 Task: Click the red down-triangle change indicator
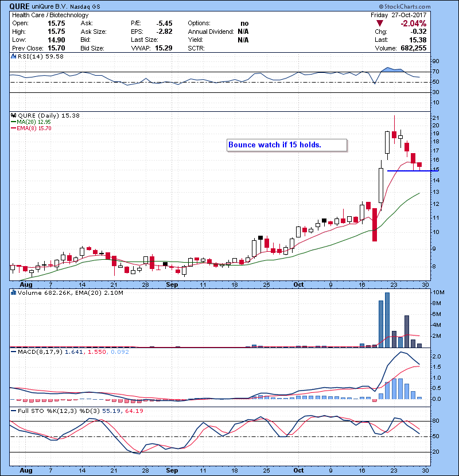[x=379, y=24]
